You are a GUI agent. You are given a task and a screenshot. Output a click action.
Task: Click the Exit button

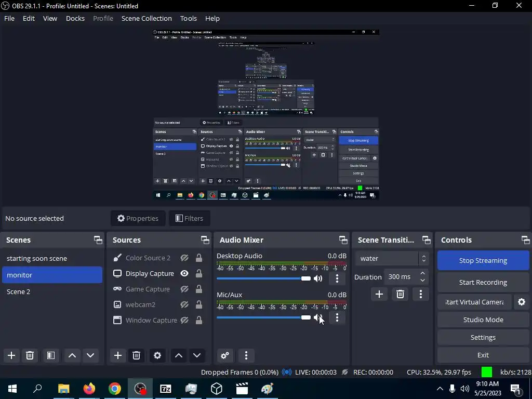(x=483, y=355)
